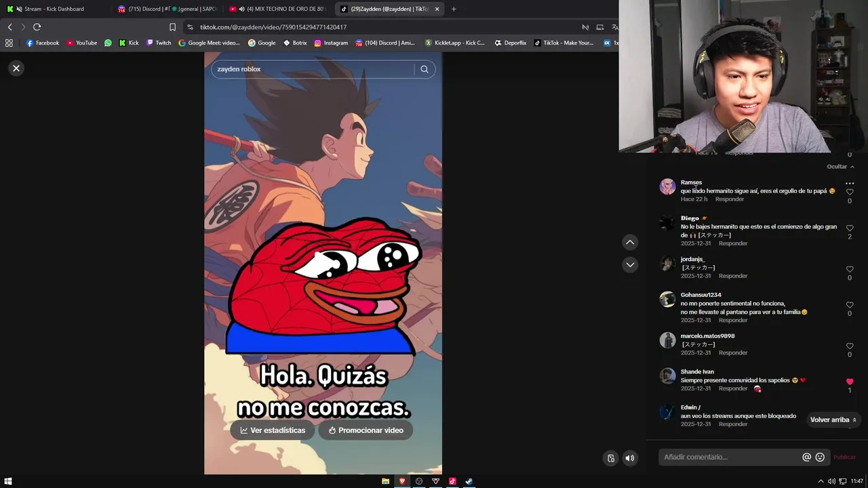Open Facebook bookmark
The image size is (868, 488).
43,43
